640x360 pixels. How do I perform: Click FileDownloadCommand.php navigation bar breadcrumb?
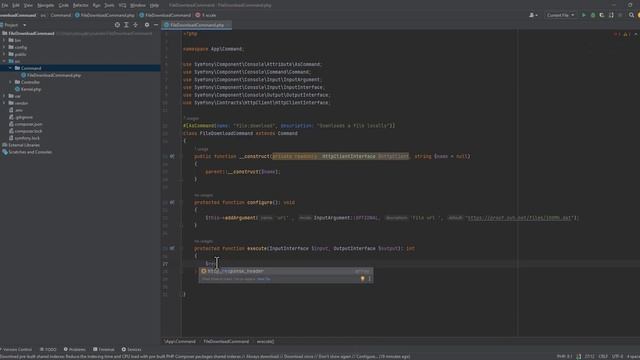[x=104, y=15]
